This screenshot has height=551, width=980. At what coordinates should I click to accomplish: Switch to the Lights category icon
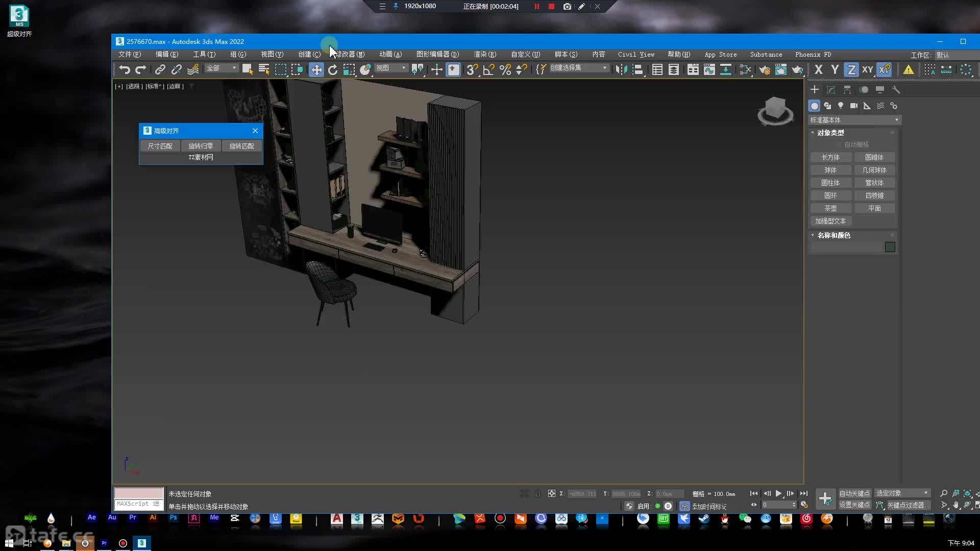click(841, 106)
